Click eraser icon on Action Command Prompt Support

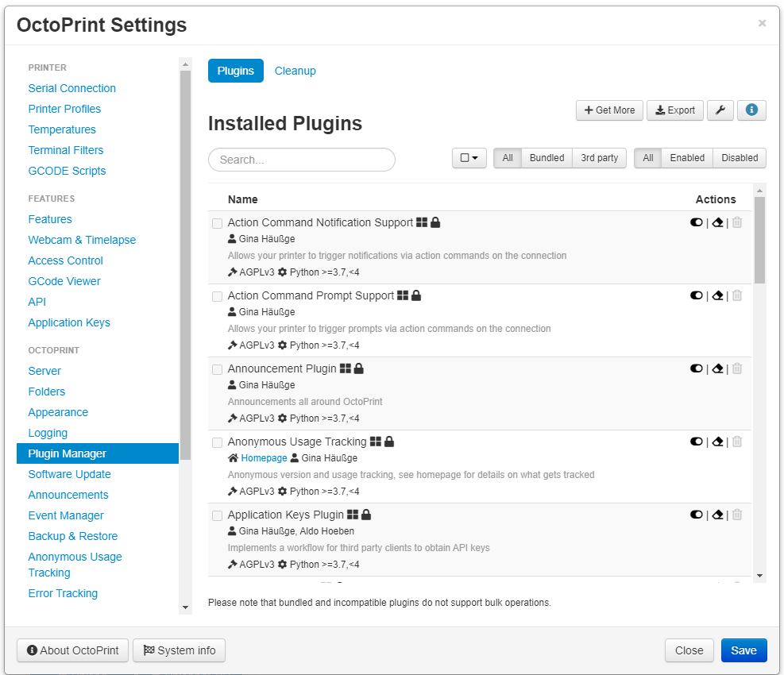click(717, 295)
